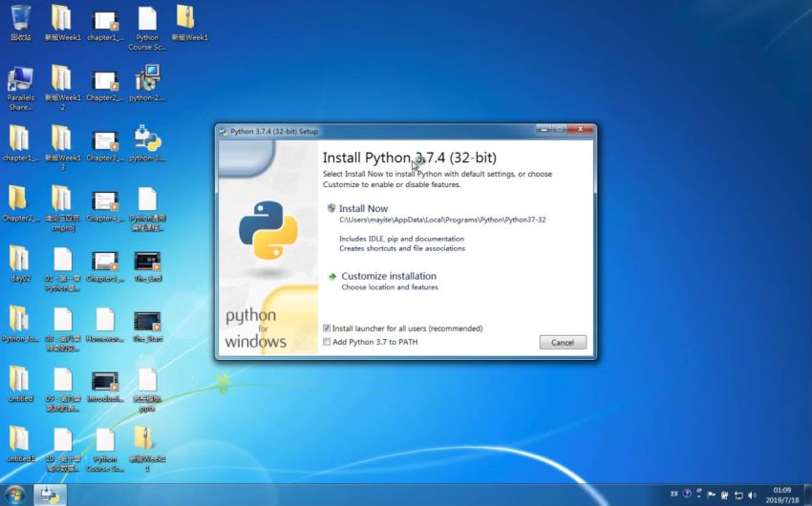812x506 pixels.
Task: Click the setup window's title bar icon
Action: [x=224, y=132]
